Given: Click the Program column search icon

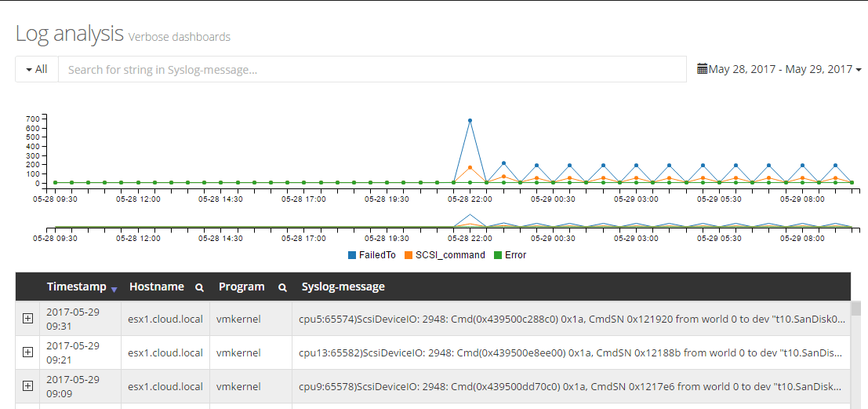Looking at the screenshot, I should 282,287.
